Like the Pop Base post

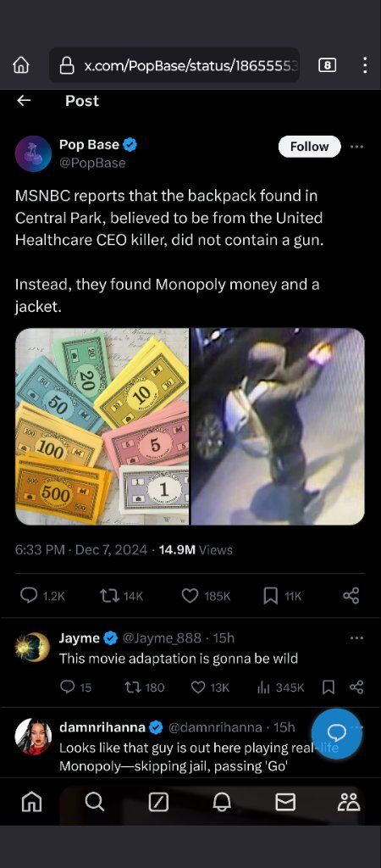206,596
